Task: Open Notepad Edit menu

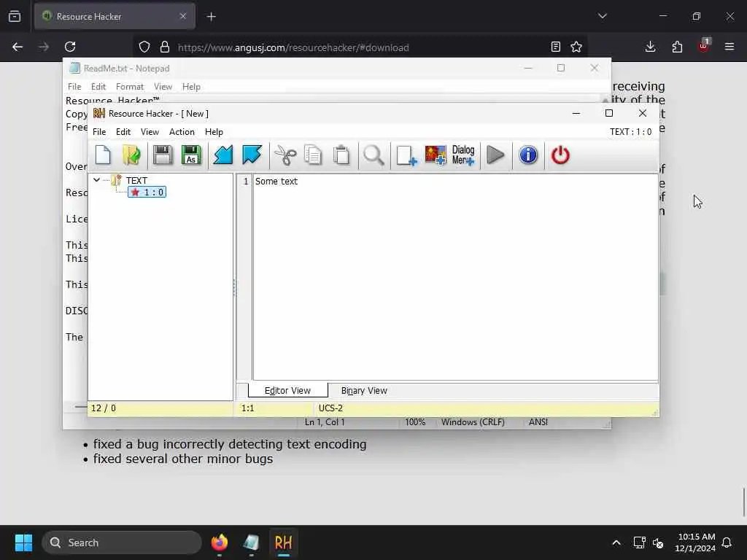Action: point(98,87)
